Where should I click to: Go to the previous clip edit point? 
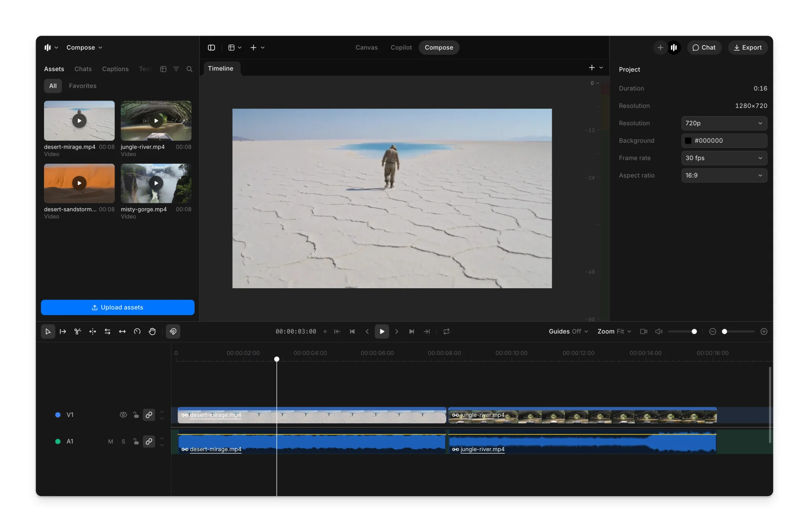[x=352, y=331]
